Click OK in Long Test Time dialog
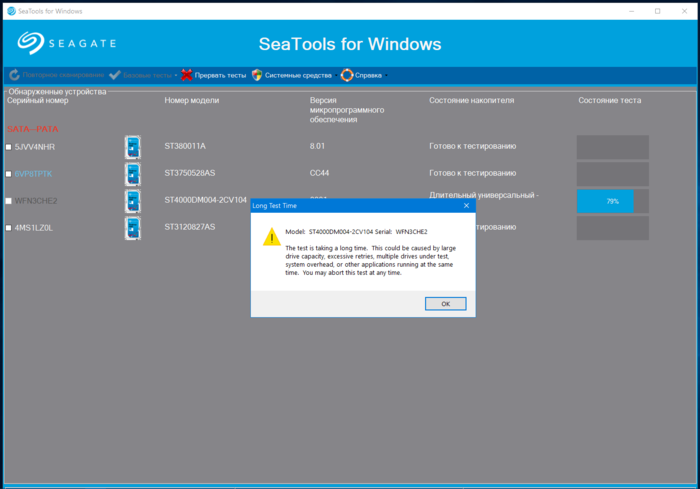 tap(446, 304)
